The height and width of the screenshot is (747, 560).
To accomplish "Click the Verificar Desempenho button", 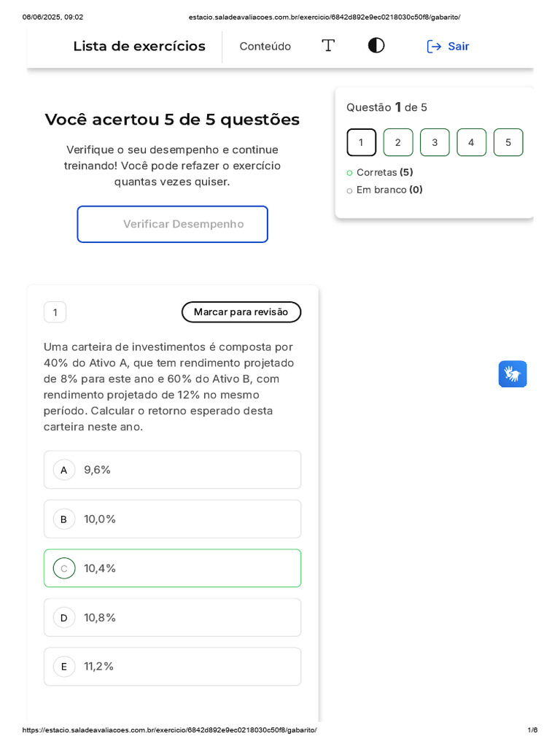I will [x=172, y=224].
